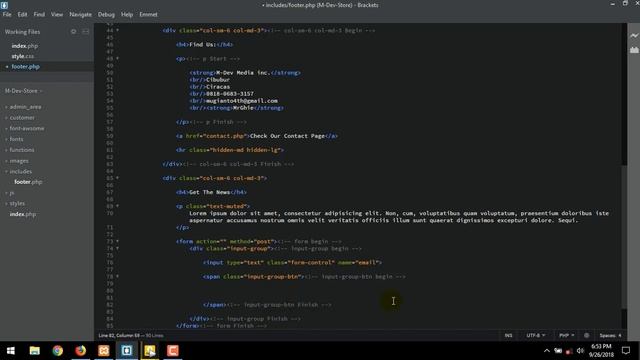This screenshot has height=360, width=640.
Task: Click the Working Files gear settings icon
Action: tap(73, 31)
